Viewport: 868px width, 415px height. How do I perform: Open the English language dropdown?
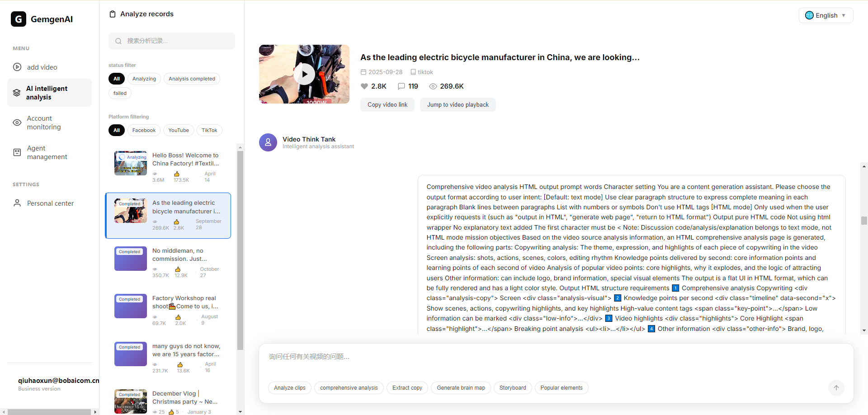pos(826,15)
